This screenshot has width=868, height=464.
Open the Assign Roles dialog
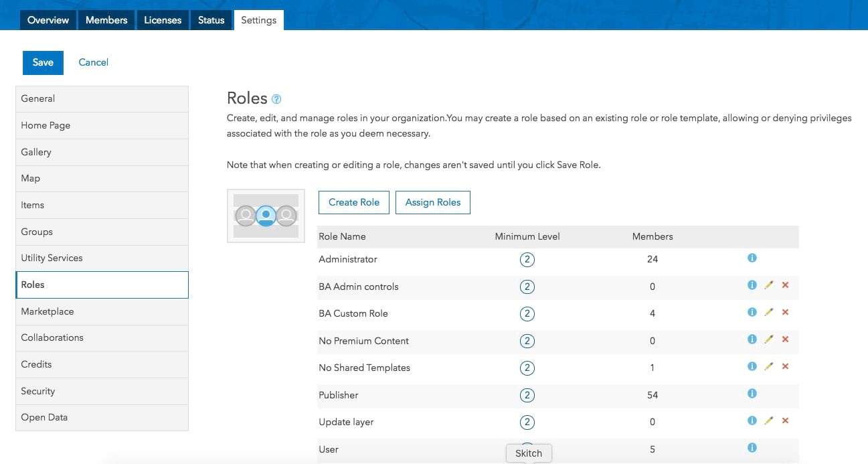[433, 202]
